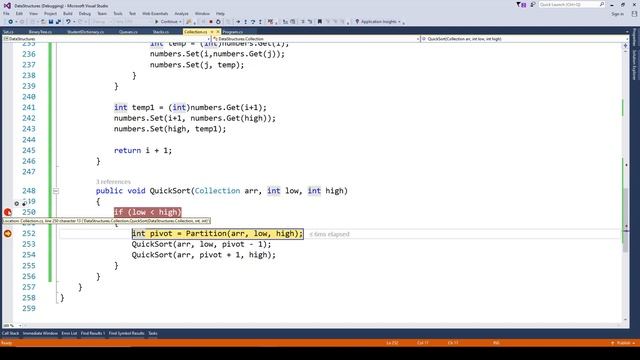Image resolution: width=640 pixels, height=360 pixels.
Task: Click the Publish status bar button
Action: point(623,343)
